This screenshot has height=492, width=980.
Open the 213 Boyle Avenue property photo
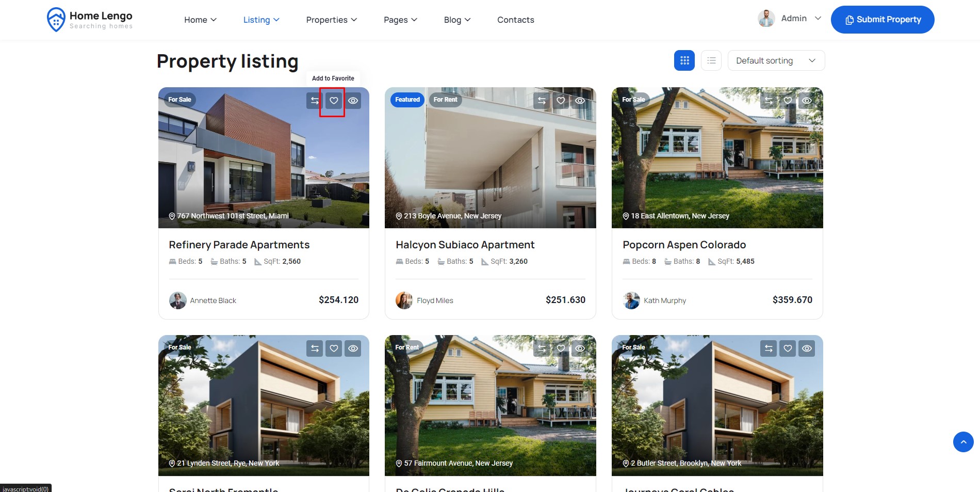491,157
